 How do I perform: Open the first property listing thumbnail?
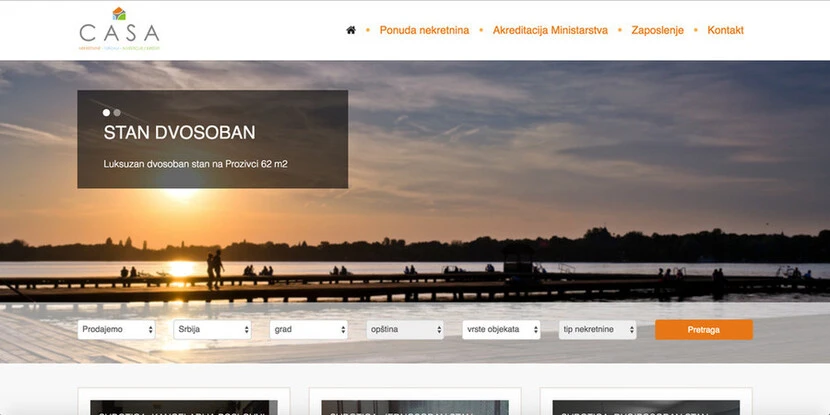tap(184, 407)
